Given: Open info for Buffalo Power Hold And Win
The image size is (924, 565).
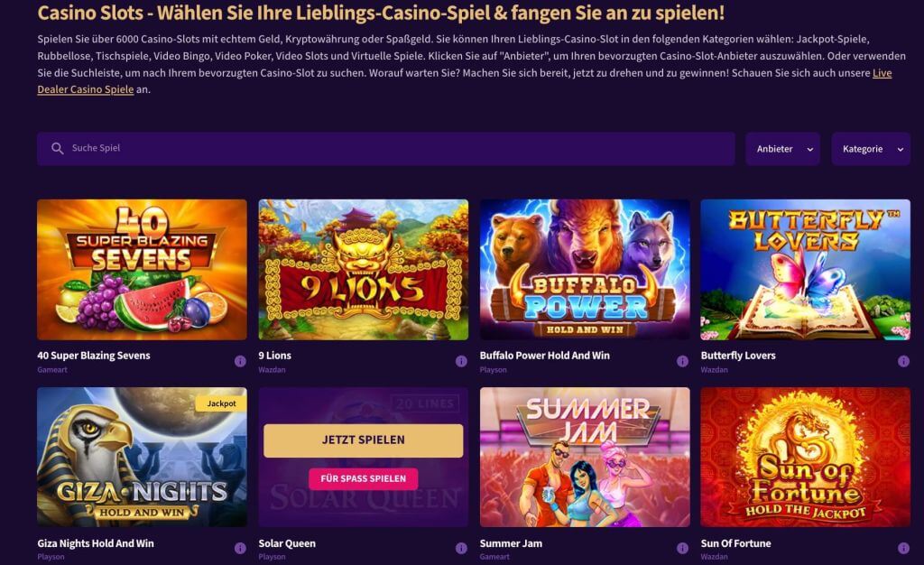Looking at the screenshot, I should click(683, 361).
